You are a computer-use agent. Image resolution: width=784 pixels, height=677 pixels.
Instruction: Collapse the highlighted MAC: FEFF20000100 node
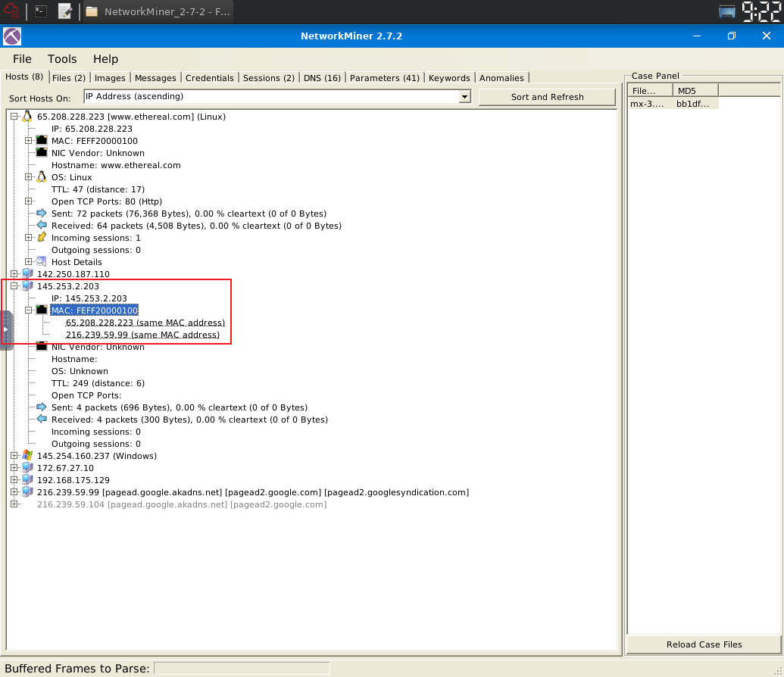[x=29, y=310]
